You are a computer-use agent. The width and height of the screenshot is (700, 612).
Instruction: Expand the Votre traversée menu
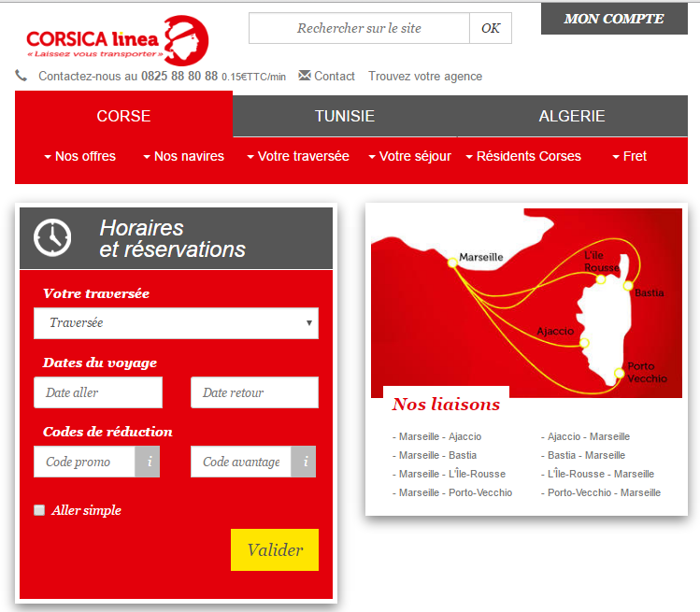click(x=298, y=156)
